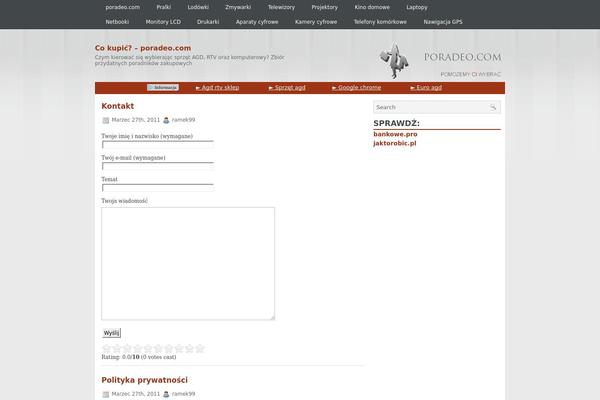
Task: Open the Kontakt post heading
Action: pos(117,106)
